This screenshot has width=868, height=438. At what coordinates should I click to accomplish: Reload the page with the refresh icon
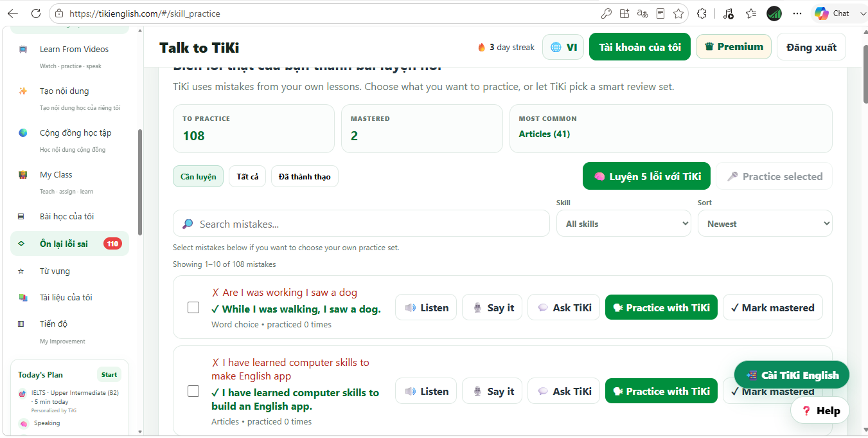(x=36, y=13)
